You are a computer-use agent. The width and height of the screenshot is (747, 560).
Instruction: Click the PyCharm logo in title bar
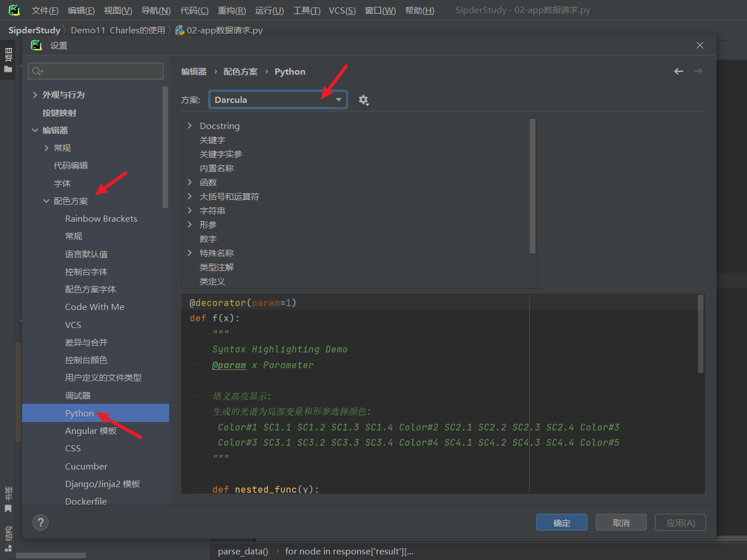(14, 10)
